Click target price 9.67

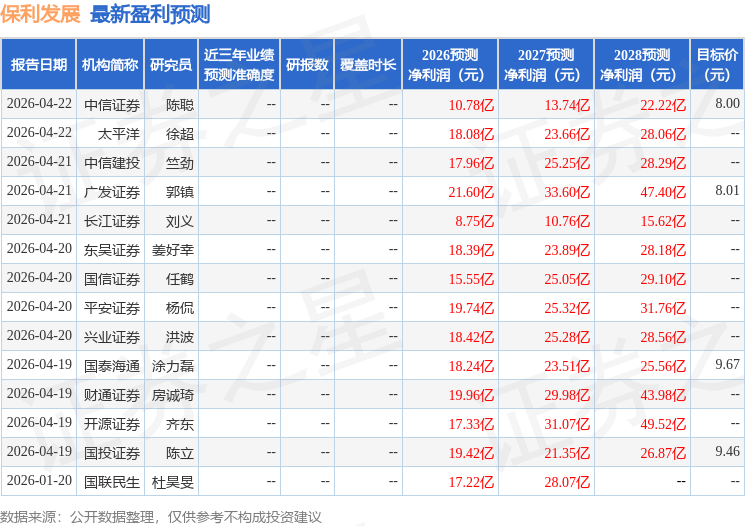727,364
